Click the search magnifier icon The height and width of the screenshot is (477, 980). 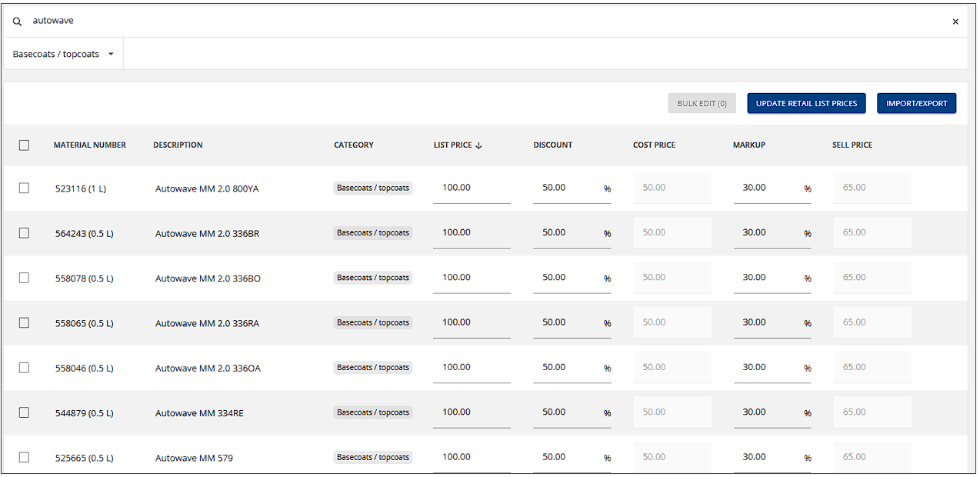pyautogui.click(x=18, y=22)
